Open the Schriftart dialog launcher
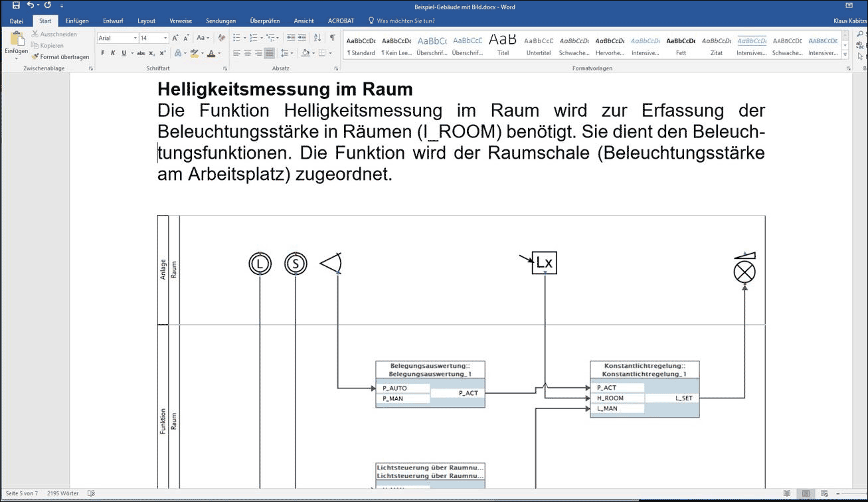 pos(225,68)
